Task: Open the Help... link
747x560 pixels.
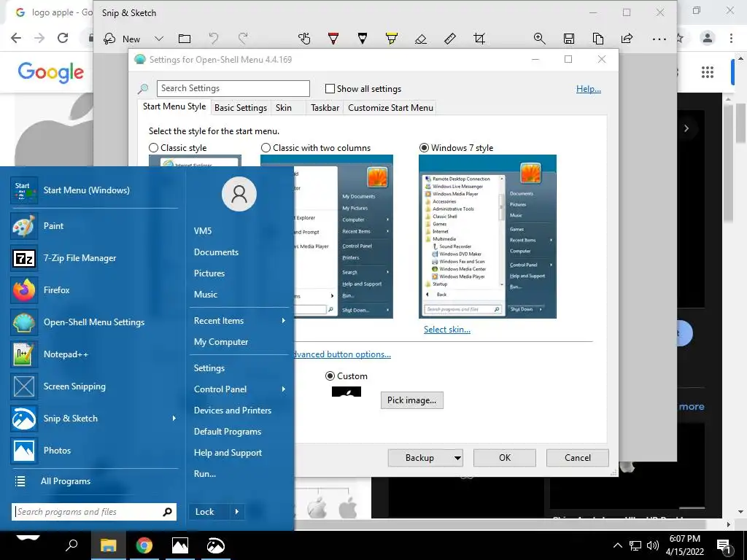Action: (x=589, y=89)
